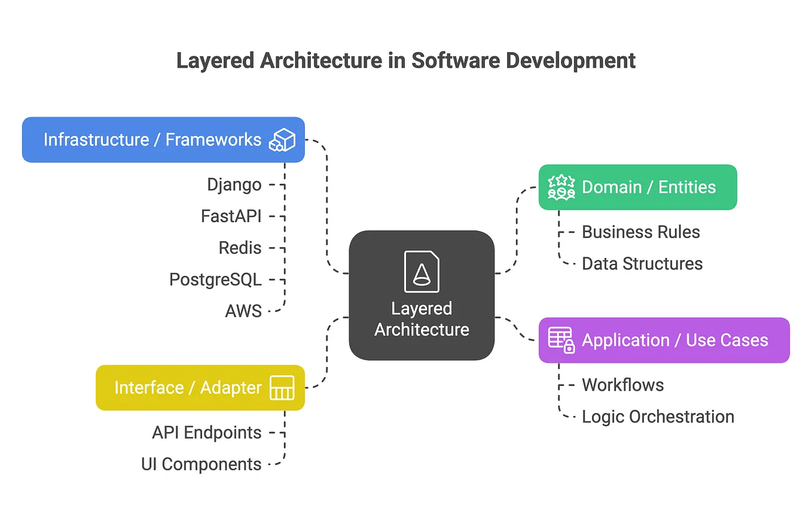The image size is (812, 517).
Task: Click the 3D package icon on Infrastructure / Frameworks
Action: pos(283,139)
